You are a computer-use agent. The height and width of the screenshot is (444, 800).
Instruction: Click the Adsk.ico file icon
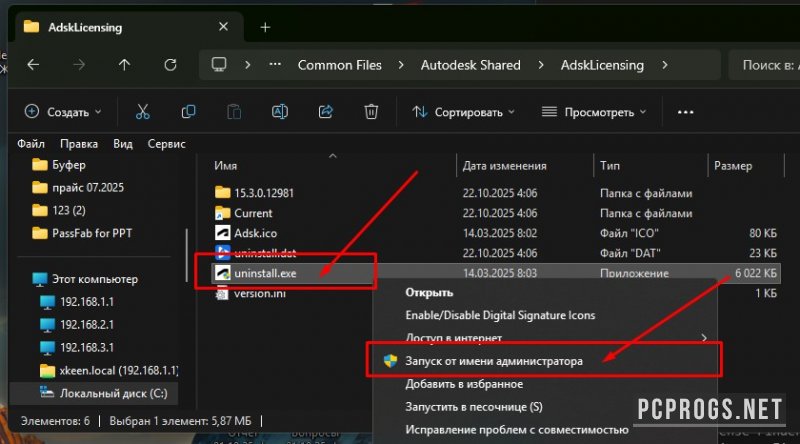pyautogui.click(x=222, y=233)
